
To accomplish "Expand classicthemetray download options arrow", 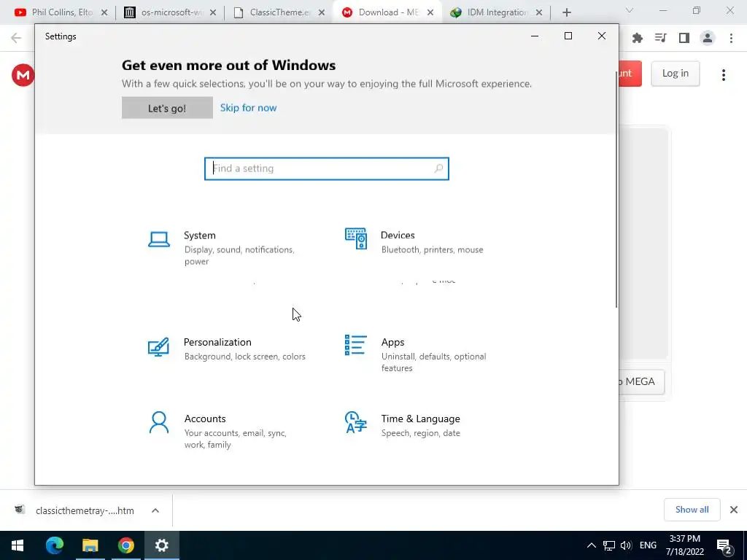I will pos(155,510).
